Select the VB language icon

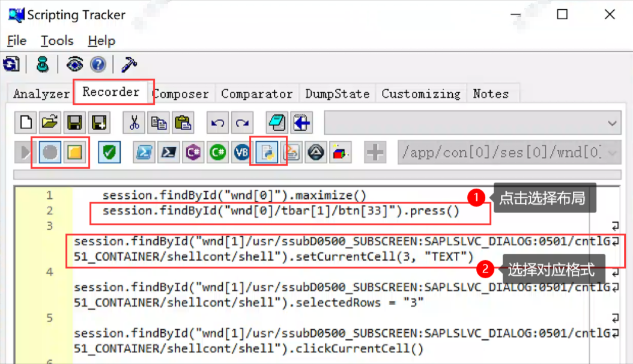click(242, 153)
